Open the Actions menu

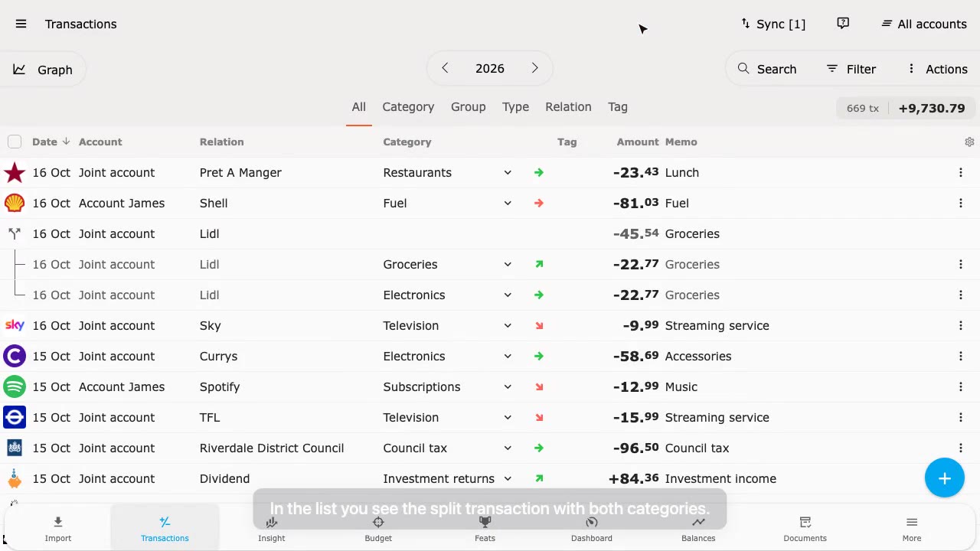coord(937,69)
